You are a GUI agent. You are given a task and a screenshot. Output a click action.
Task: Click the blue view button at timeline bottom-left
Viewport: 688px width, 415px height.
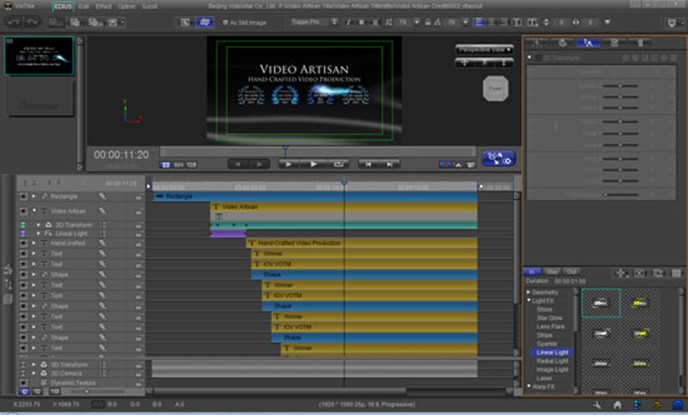(24, 391)
